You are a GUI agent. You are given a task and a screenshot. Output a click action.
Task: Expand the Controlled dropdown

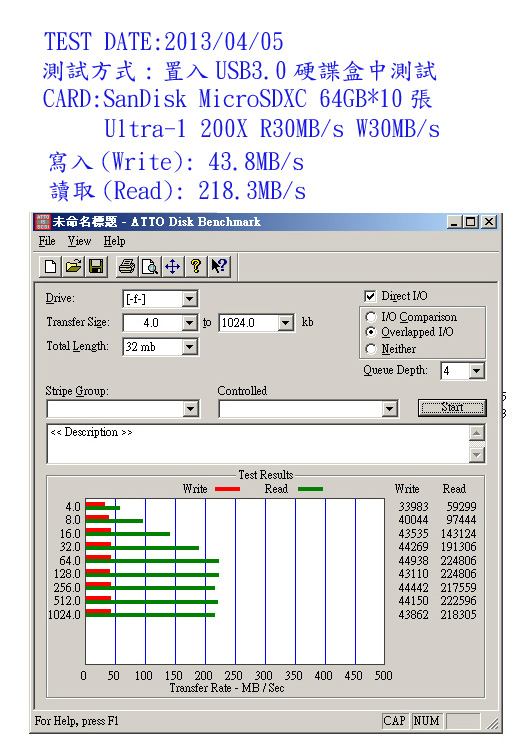tap(390, 409)
